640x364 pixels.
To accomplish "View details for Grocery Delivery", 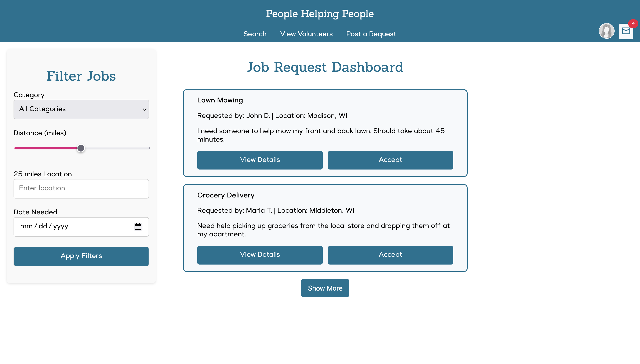I will coord(260,255).
